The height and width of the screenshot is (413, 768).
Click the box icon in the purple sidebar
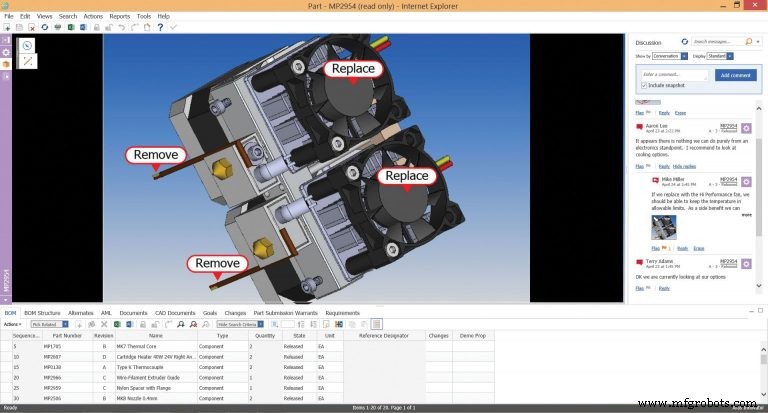coord(6,64)
